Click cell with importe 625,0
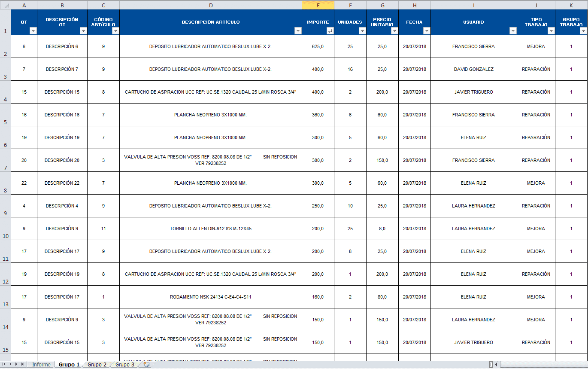Image resolution: width=588 pixels, height=369 pixels. 318,46
